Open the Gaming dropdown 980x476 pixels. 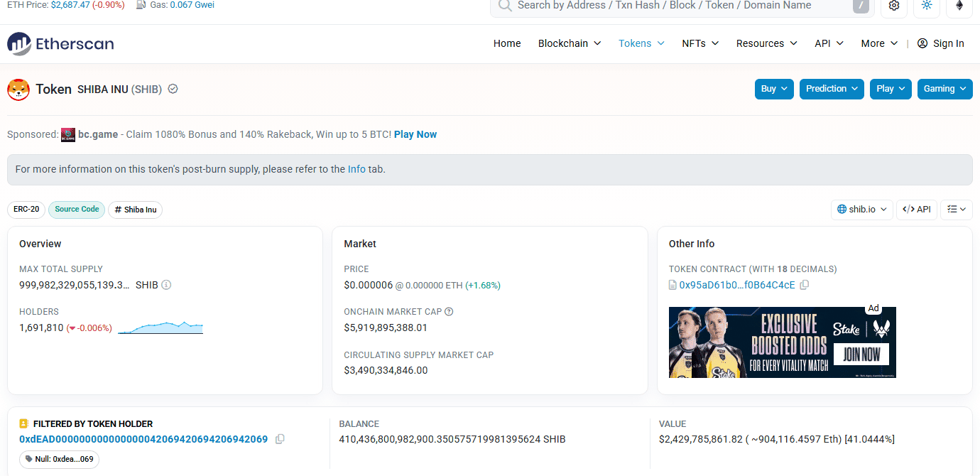click(x=945, y=89)
